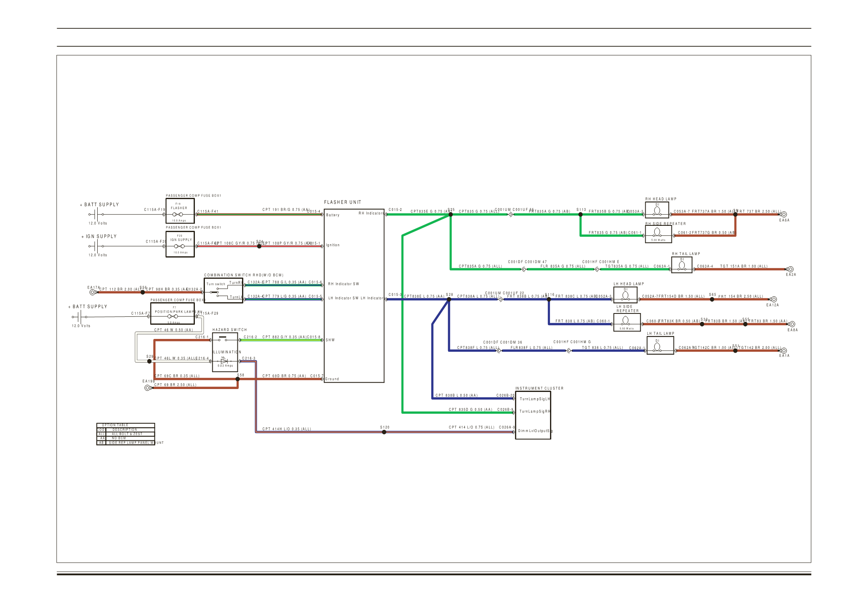Click the RH HEAD LAMP bulb symbol
Image resolution: width=868 pixels, height=614 pixels.
click(x=657, y=210)
